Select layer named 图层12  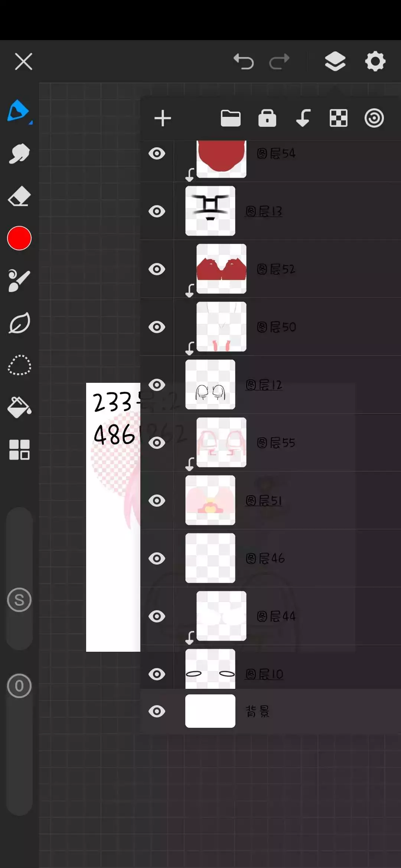tap(271, 385)
